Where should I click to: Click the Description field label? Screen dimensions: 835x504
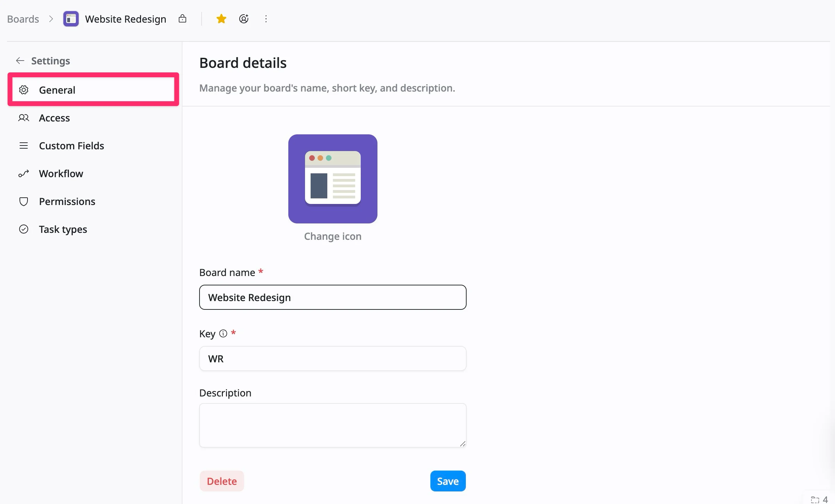point(225,393)
